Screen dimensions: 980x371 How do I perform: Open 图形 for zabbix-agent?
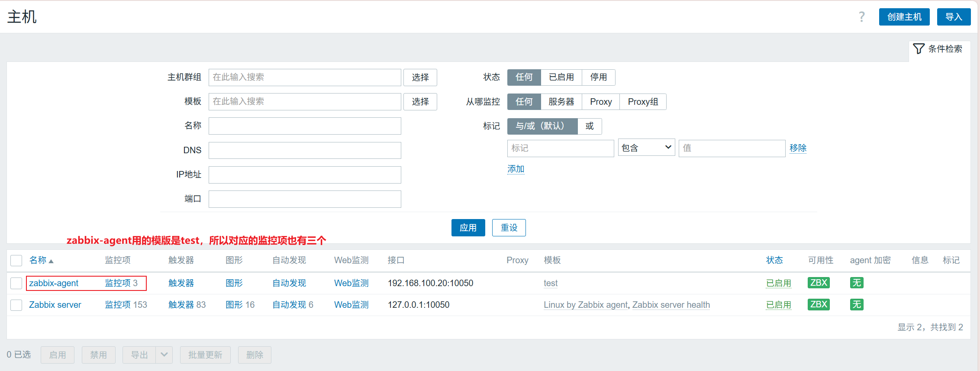[234, 283]
